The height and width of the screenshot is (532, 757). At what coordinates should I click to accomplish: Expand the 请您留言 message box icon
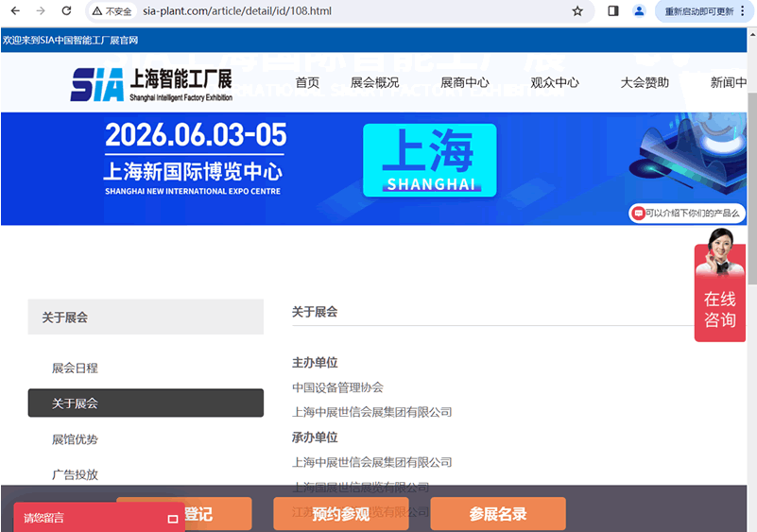coord(172,519)
